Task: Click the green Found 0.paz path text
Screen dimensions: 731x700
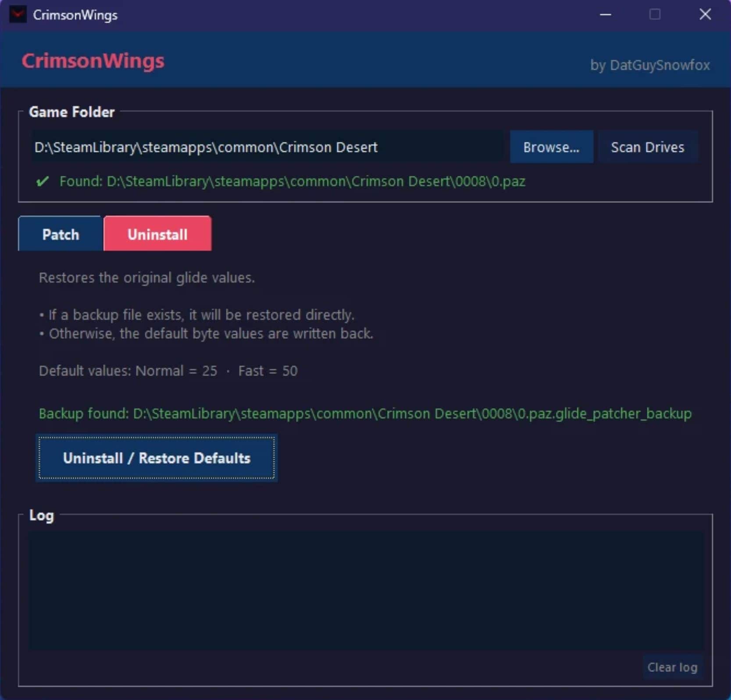Action: coord(292,181)
